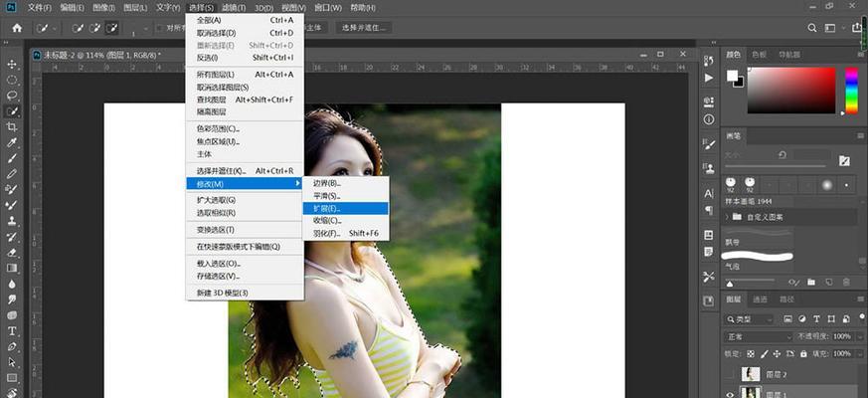This screenshot has height=398, width=868.
Task: Click the foreground color swatch in Color panel
Action: point(733,76)
